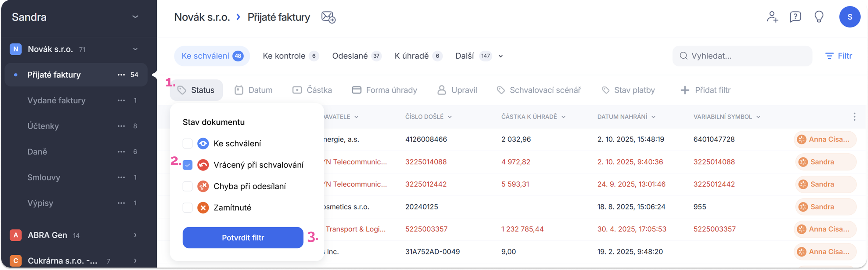The width and height of the screenshot is (868, 270).
Task: Expand the Cukrárna s.r.o. company section
Action: tap(135, 261)
